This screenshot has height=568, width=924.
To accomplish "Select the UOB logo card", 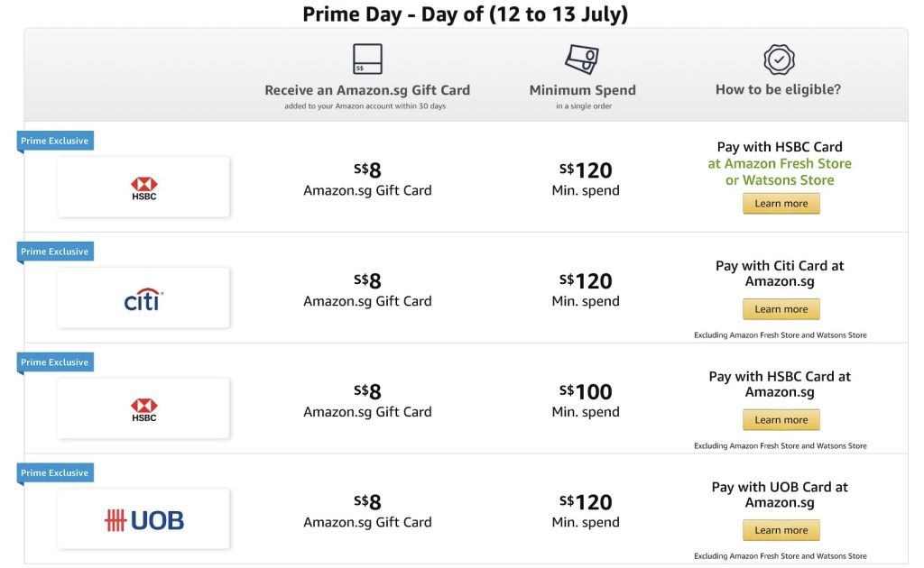I will coord(143,520).
